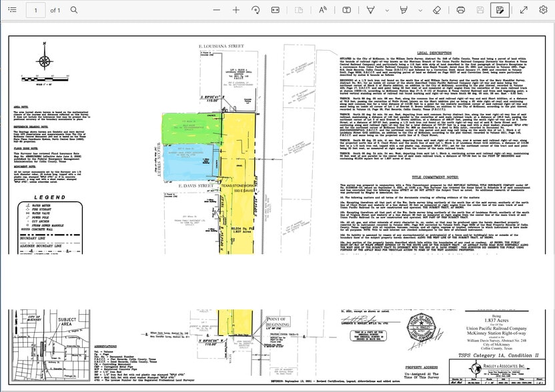This screenshot has width=555, height=392.
Task: Zoom out of the document
Action: (x=216, y=10)
